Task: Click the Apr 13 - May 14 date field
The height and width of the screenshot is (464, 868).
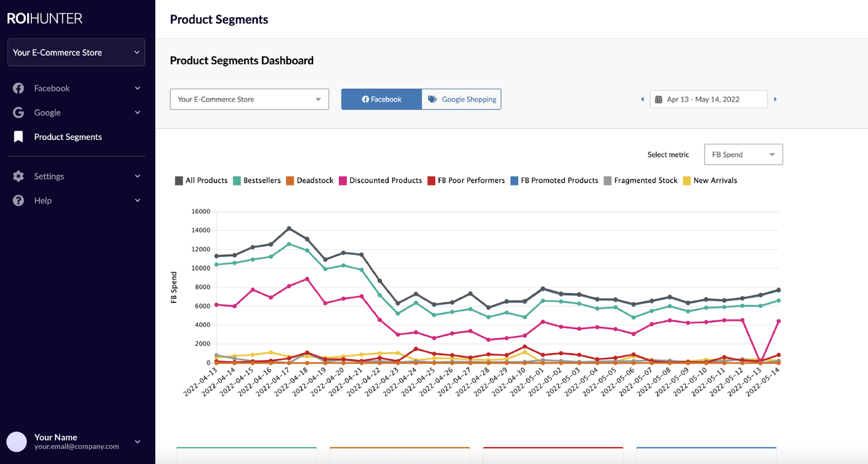Action: [709, 99]
